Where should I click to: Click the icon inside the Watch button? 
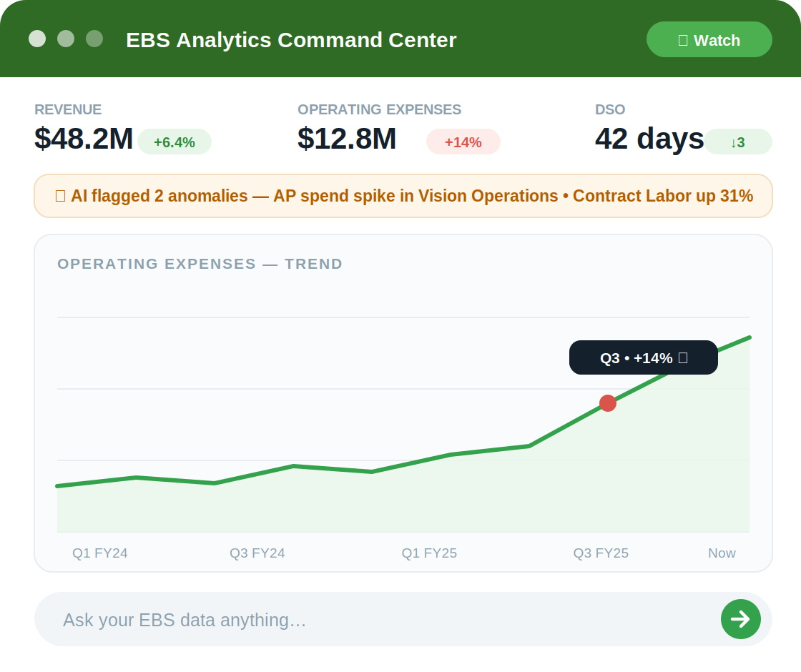pyautogui.click(x=683, y=40)
